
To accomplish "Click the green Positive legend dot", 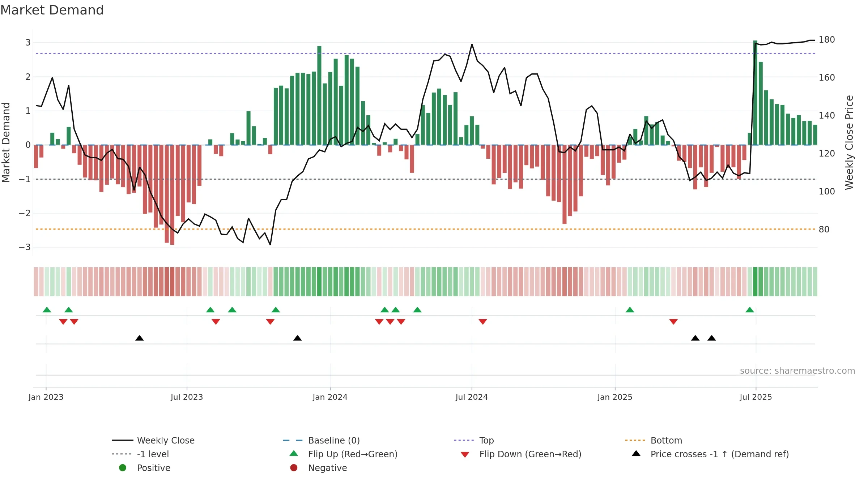I will point(123,468).
